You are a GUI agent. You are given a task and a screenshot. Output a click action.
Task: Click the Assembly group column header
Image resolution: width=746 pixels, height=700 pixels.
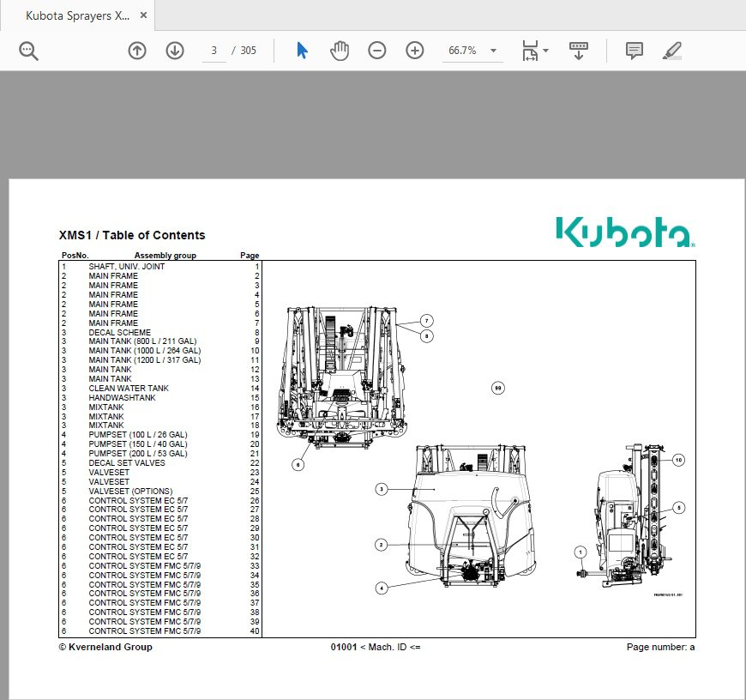click(165, 255)
